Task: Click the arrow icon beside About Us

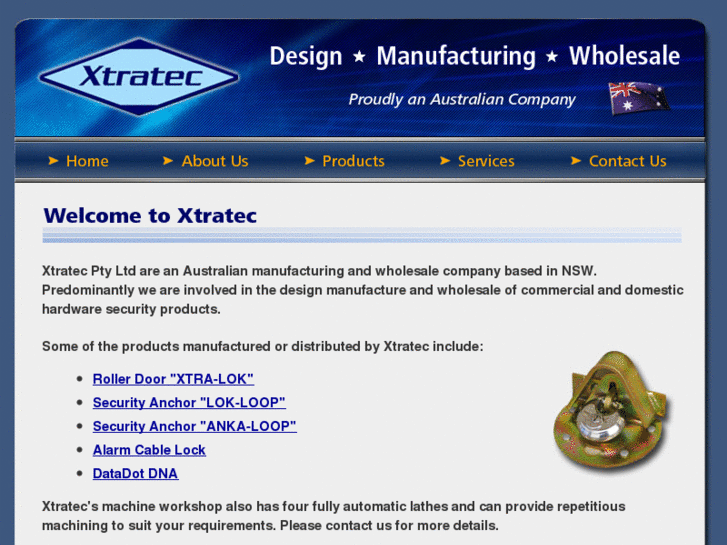Action: pos(168,160)
